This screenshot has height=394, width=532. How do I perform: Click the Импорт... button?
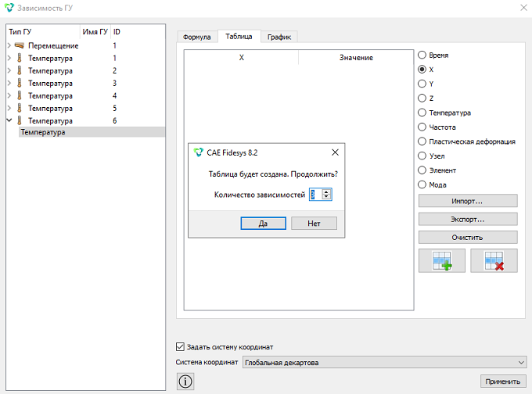[x=468, y=201]
